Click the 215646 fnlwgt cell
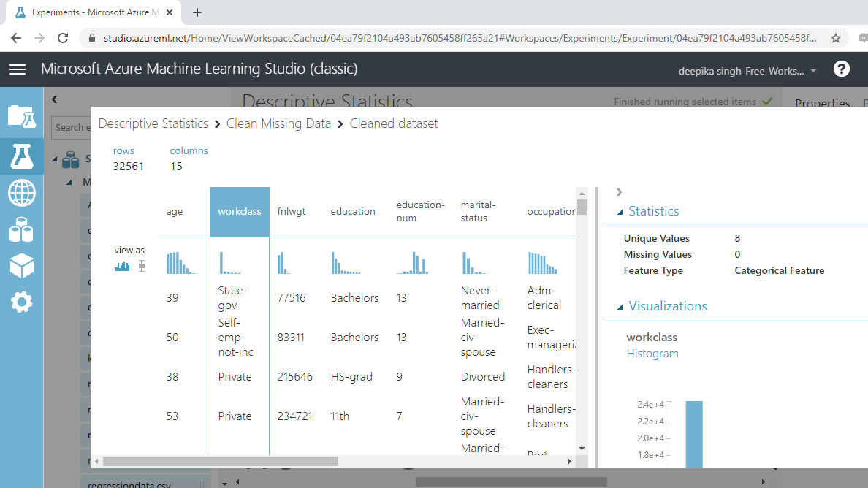Screen dimensions: 868x488 [x=294, y=377]
